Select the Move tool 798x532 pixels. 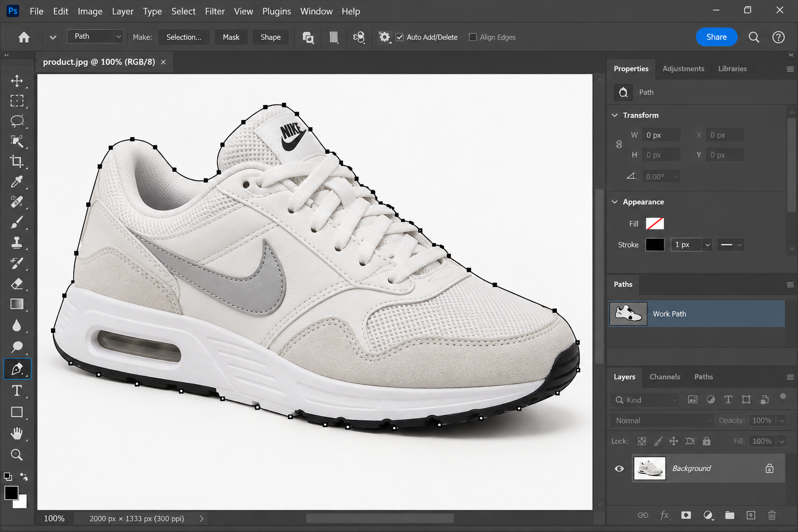pyautogui.click(x=17, y=81)
